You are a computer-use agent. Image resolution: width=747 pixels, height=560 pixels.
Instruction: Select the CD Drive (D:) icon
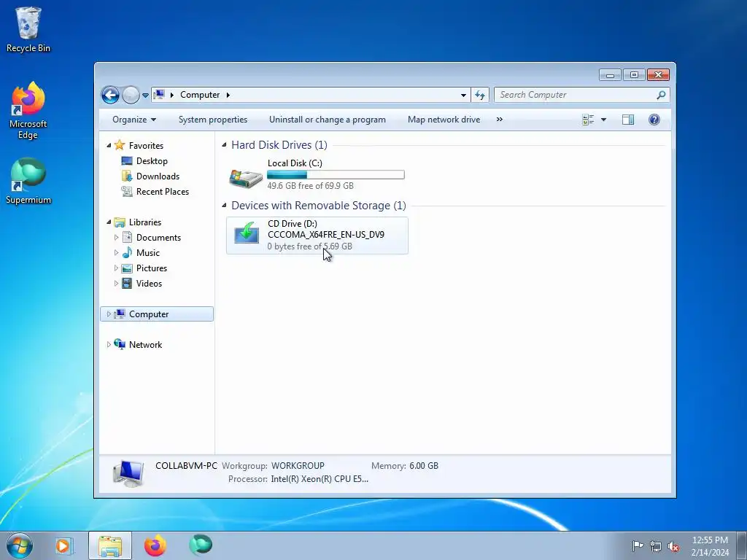click(x=247, y=233)
